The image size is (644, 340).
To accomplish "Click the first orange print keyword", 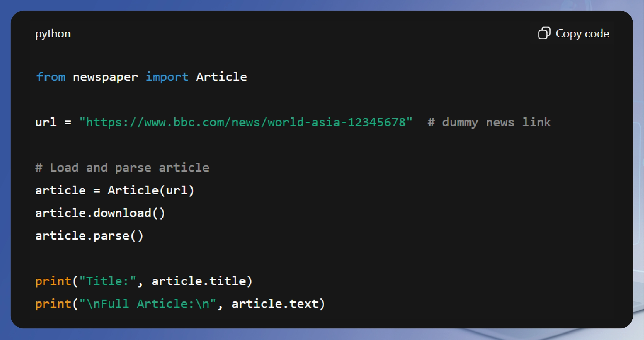I will pos(53,281).
